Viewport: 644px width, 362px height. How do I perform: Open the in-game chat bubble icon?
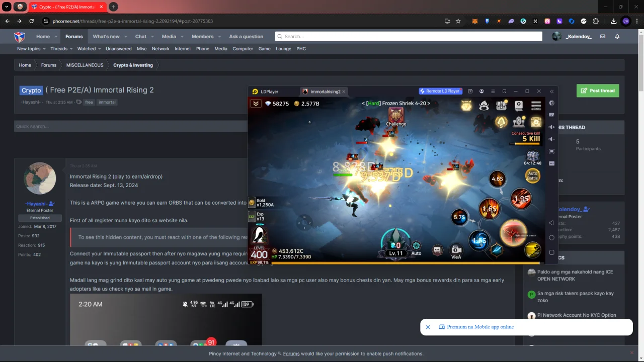(x=437, y=250)
